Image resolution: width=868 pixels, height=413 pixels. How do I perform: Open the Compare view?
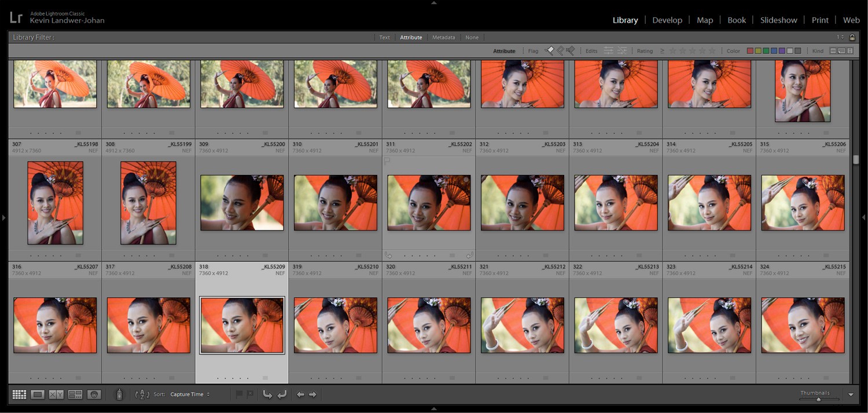(56, 394)
